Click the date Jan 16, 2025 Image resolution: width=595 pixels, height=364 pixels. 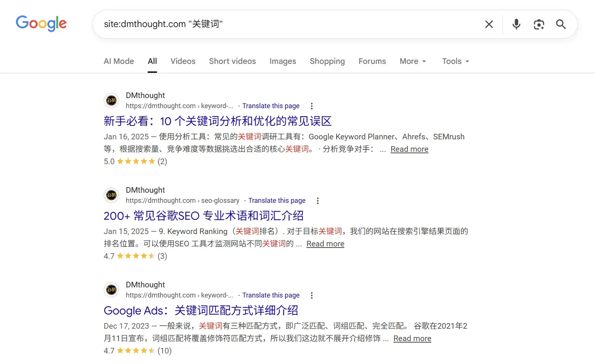coord(126,137)
